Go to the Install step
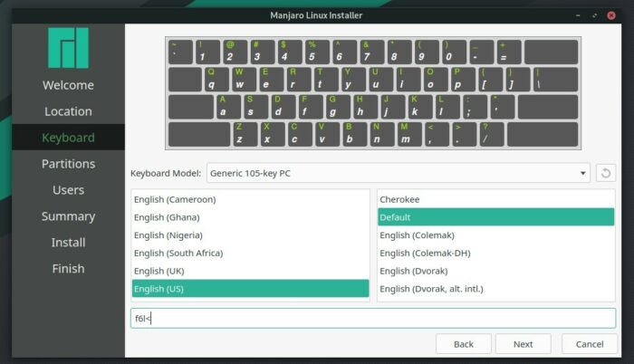Viewport: 634px width, 364px height. pos(68,243)
